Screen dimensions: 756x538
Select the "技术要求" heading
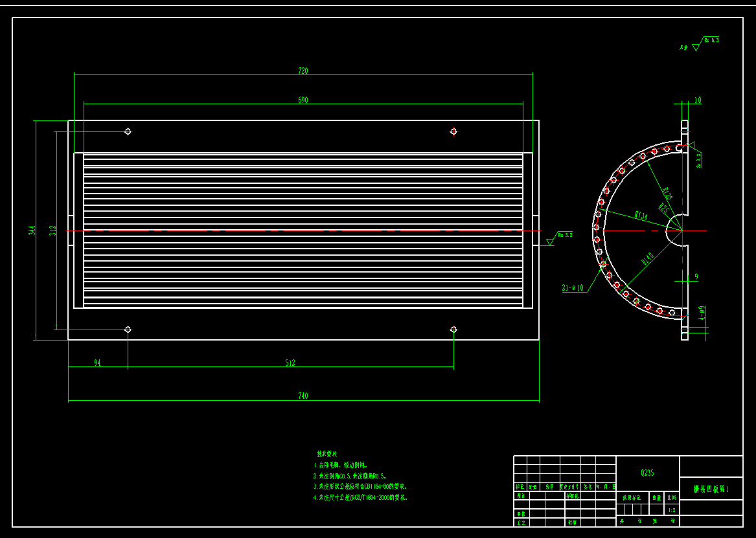click(327, 454)
